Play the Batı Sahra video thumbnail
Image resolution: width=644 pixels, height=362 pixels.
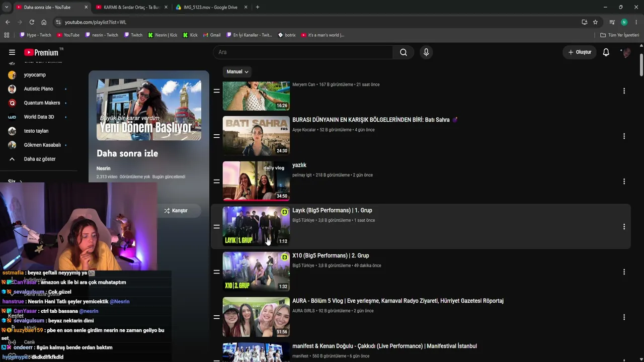coord(256,136)
